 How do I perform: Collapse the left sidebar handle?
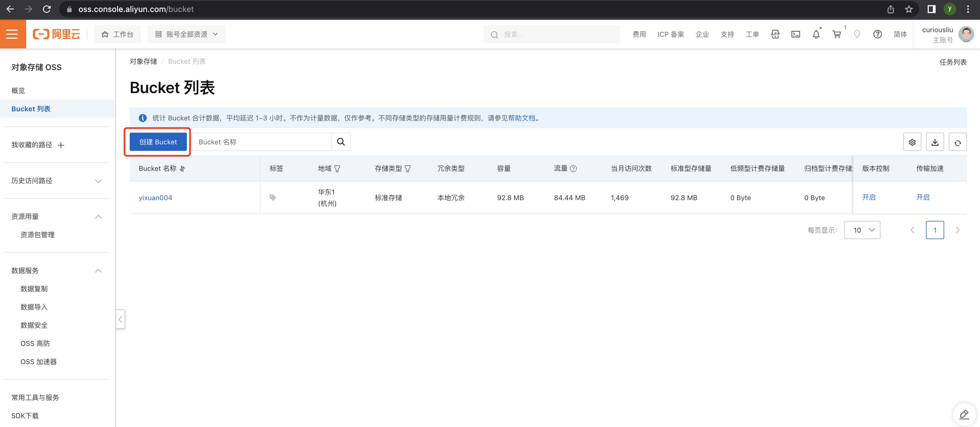120,319
